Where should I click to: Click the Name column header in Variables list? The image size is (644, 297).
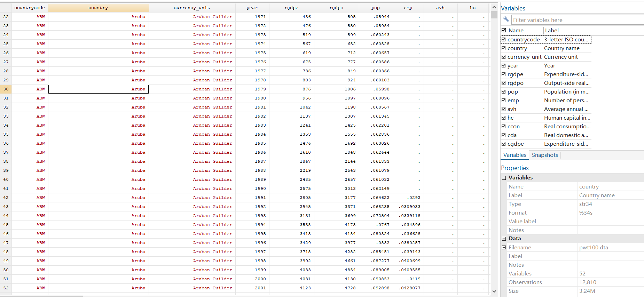(516, 31)
